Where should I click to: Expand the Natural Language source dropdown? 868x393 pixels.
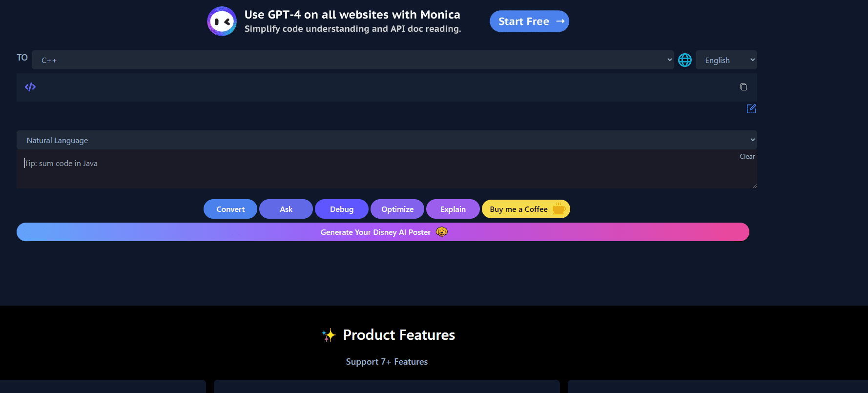(386, 140)
